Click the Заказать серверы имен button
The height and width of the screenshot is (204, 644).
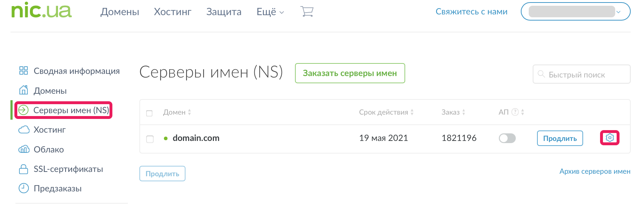(x=350, y=73)
